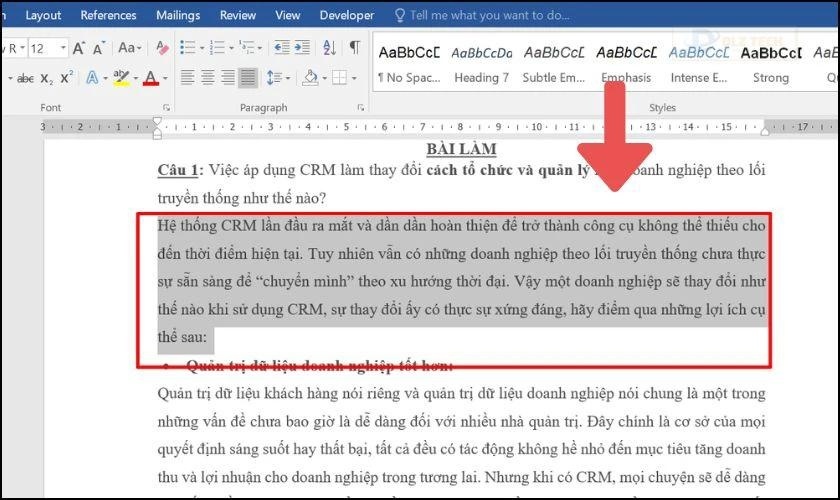
Task: Click the Borders icon
Action: (x=340, y=78)
